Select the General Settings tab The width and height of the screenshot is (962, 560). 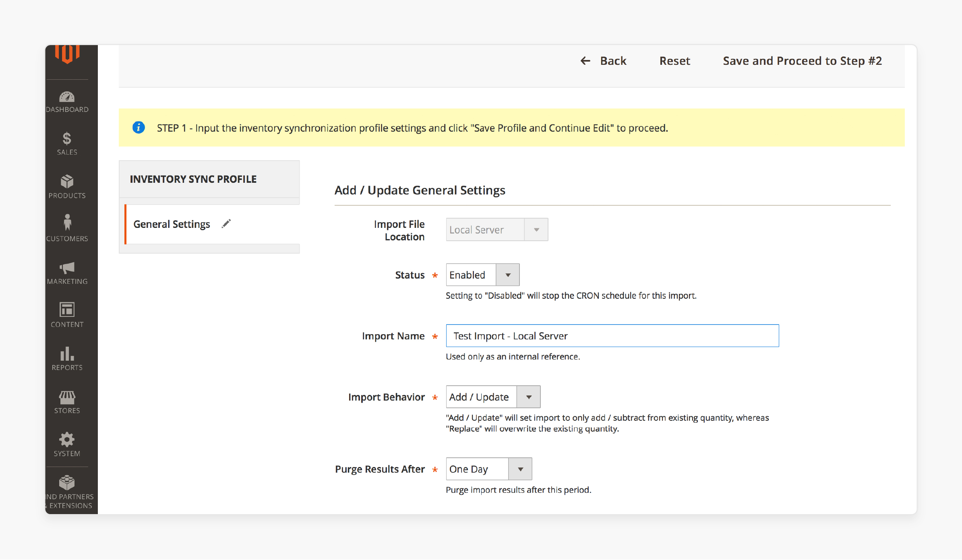(x=212, y=224)
